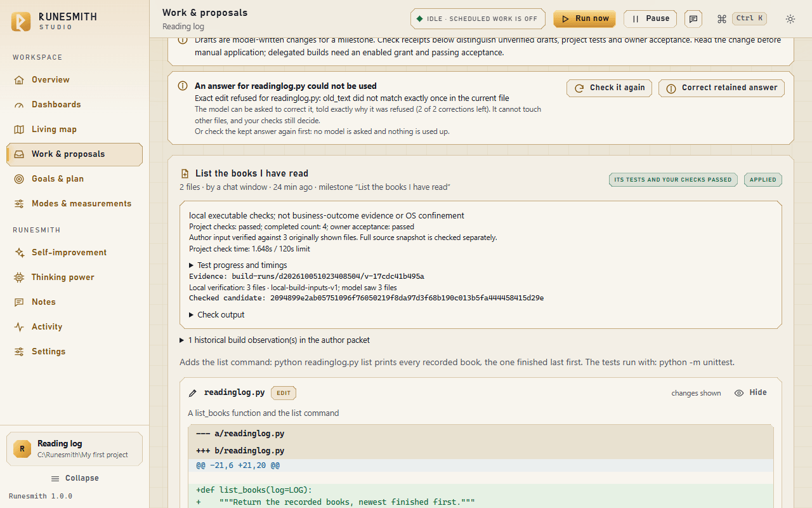Hide the readinglog.py changes
Image resolution: width=812 pixels, height=508 pixels.
(x=750, y=393)
